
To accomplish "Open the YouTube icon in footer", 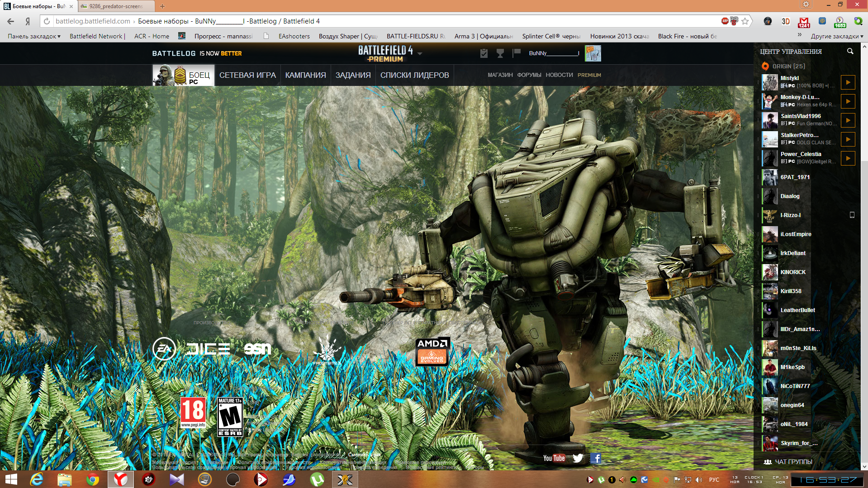I will (x=554, y=458).
